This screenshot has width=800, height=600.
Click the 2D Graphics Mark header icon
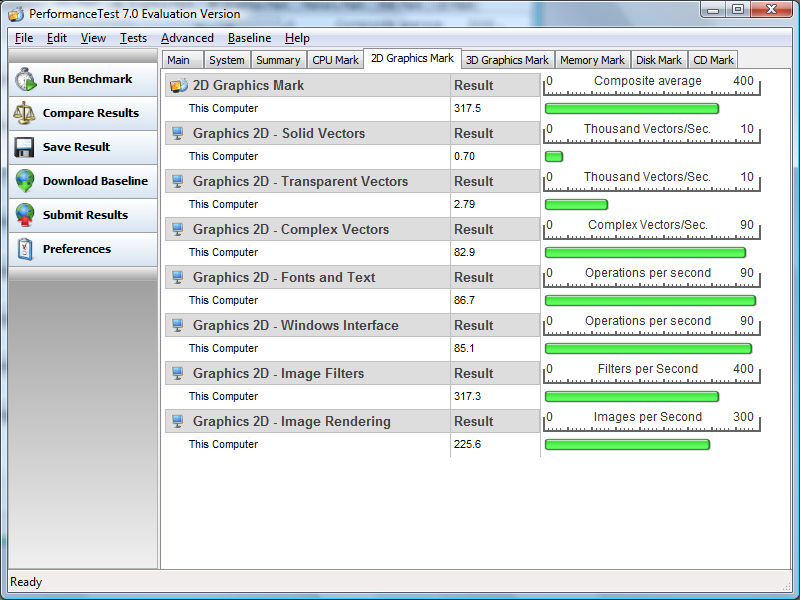click(179, 85)
